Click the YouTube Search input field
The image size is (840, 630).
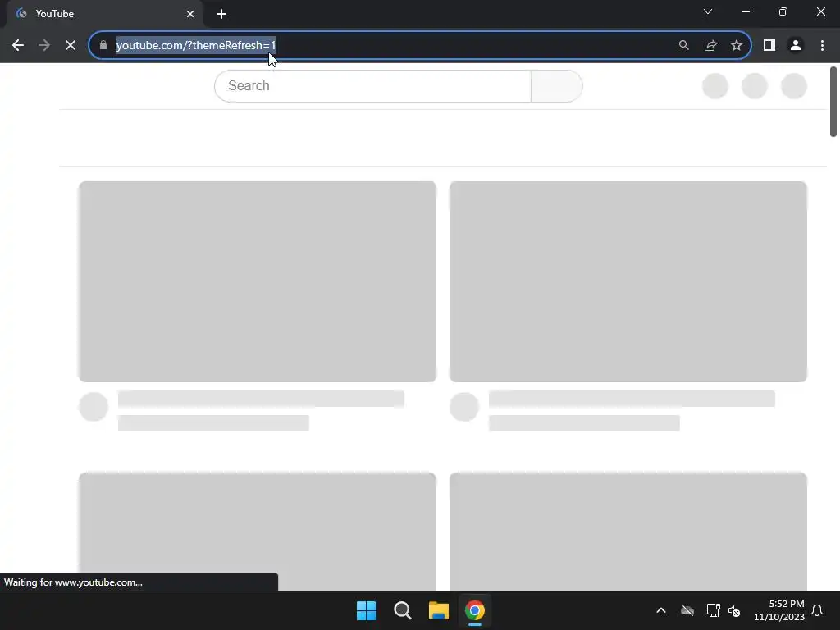pyautogui.click(x=373, y=85)
